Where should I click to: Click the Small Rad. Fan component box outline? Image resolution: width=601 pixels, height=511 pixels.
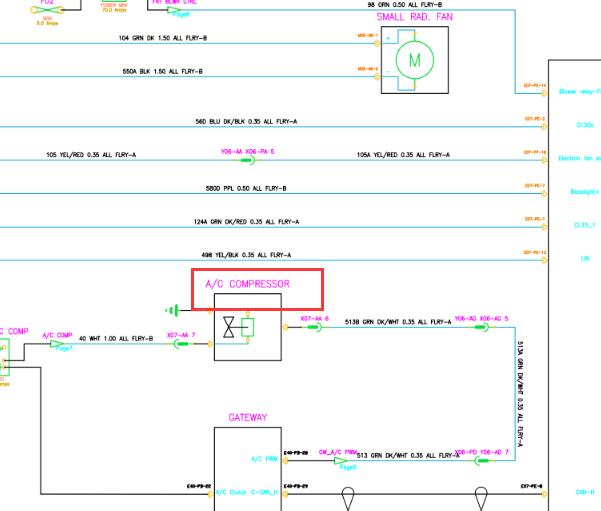pyautogui.click(x=415, y=60)
